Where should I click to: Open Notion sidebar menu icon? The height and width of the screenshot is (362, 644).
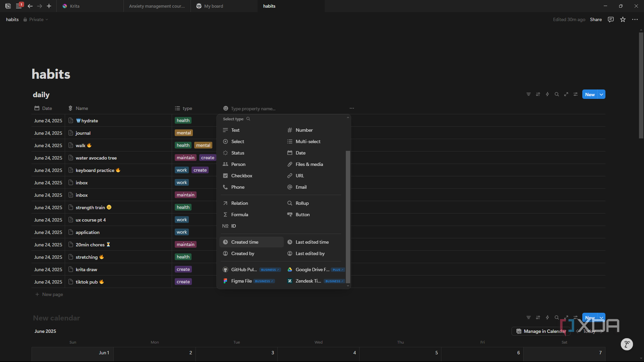[19, 6]
